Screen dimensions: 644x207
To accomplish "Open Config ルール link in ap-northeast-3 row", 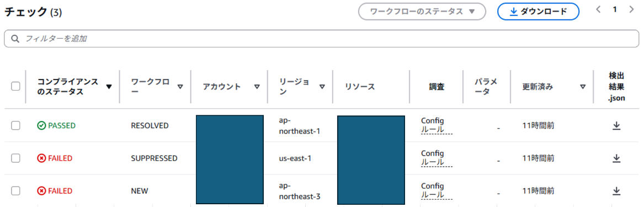I will [436, 190].
